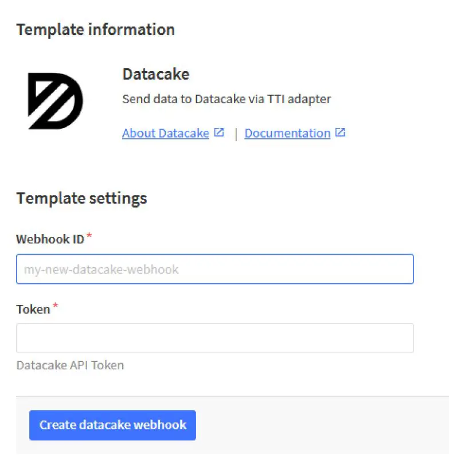Click the Template settings heading
449x476 pixels.
[x=81, y=198]
